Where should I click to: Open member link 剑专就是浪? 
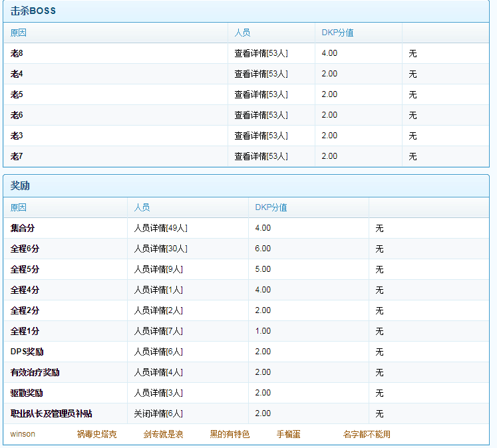pos(163,434)
